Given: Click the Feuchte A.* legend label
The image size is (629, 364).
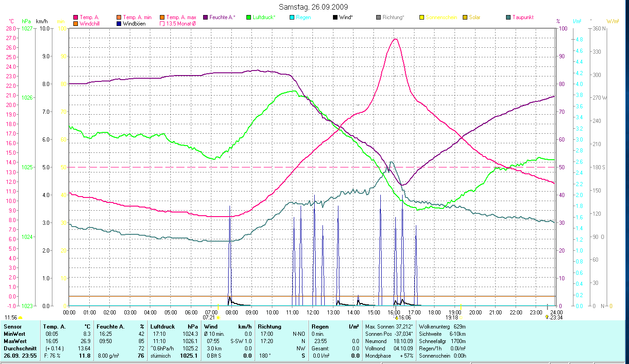Looking at the screenshot, I should click(223, 17).
